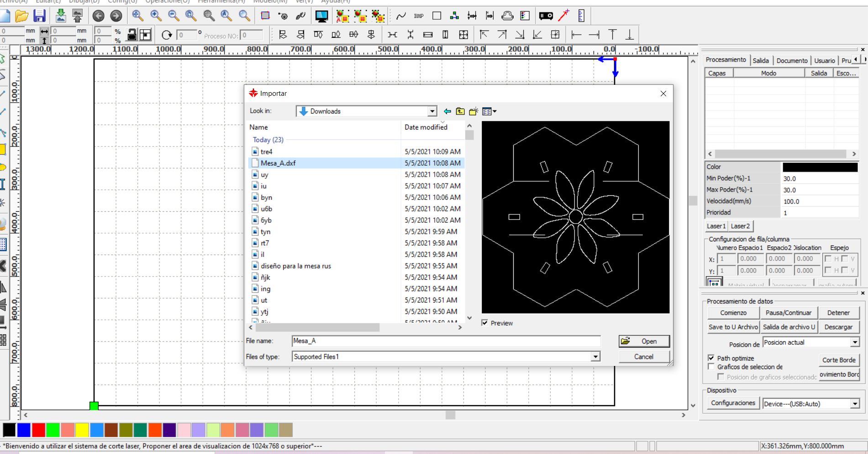Click the black monitor preview icon
This screenshot has height=454, width=868.
point(321,16)
